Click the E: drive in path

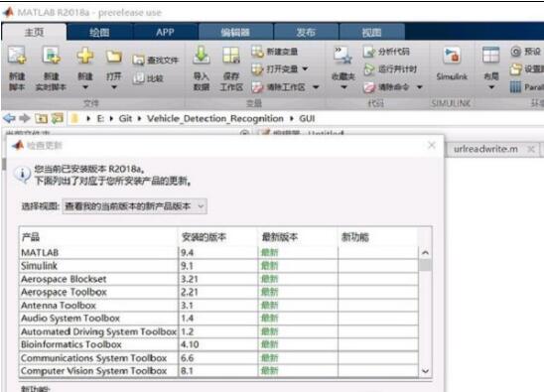click(x=100, y=119)
